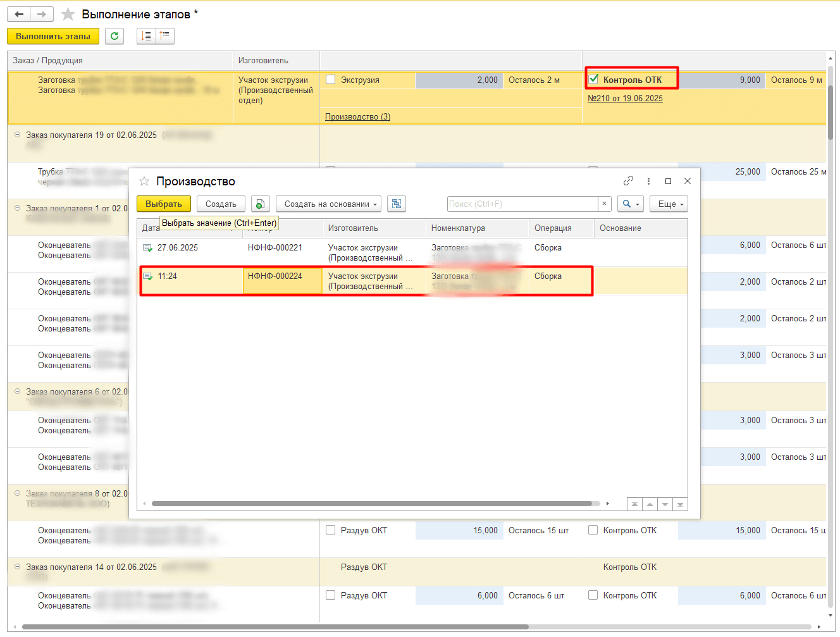Image resolution: width=840 pixels, height=637 pixels.
Task: Click the back arrow navigation icon
Action: 19,14
